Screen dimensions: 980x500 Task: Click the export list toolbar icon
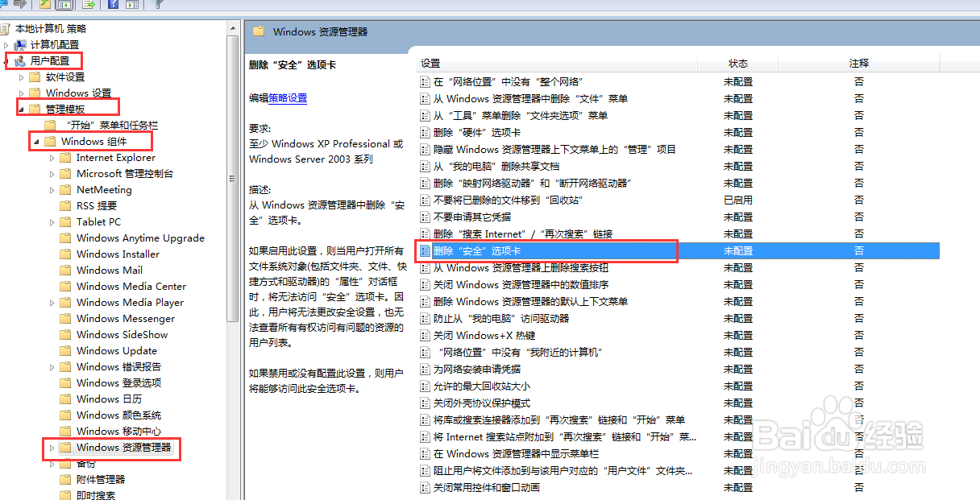(87, 6)
